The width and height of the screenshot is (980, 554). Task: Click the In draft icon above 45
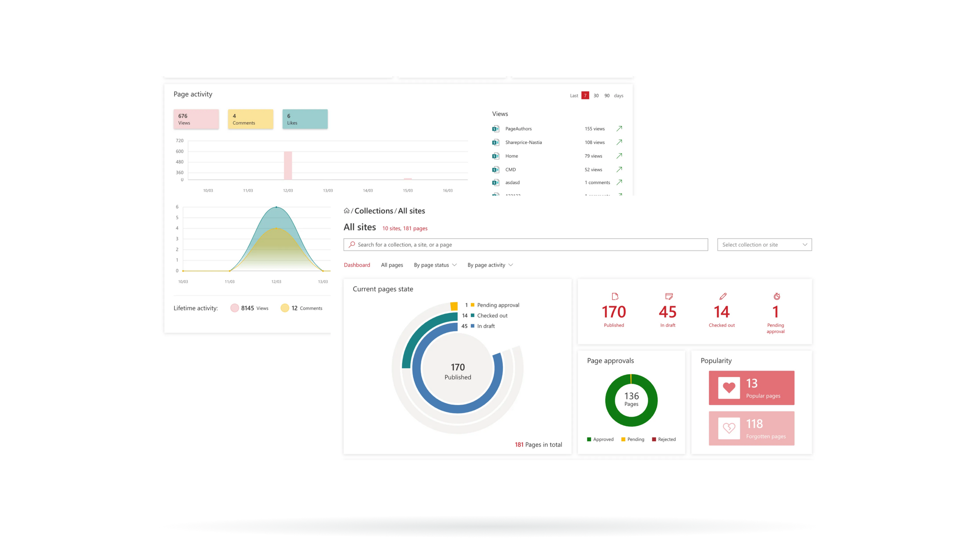click(668, 296)
